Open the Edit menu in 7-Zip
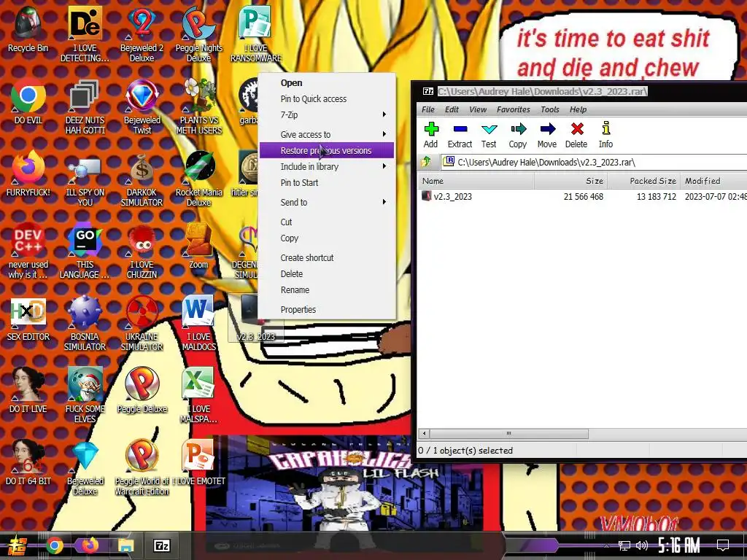Image resolution: width=747 pixels, height=560 pixels. 452,109
